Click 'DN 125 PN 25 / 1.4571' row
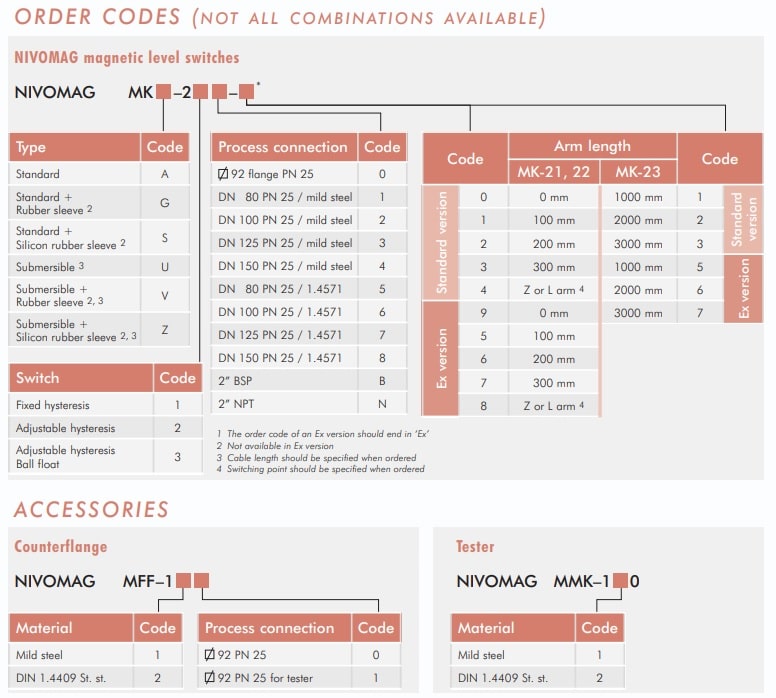The width and height of the screenshot is (776, 698). 309,335
